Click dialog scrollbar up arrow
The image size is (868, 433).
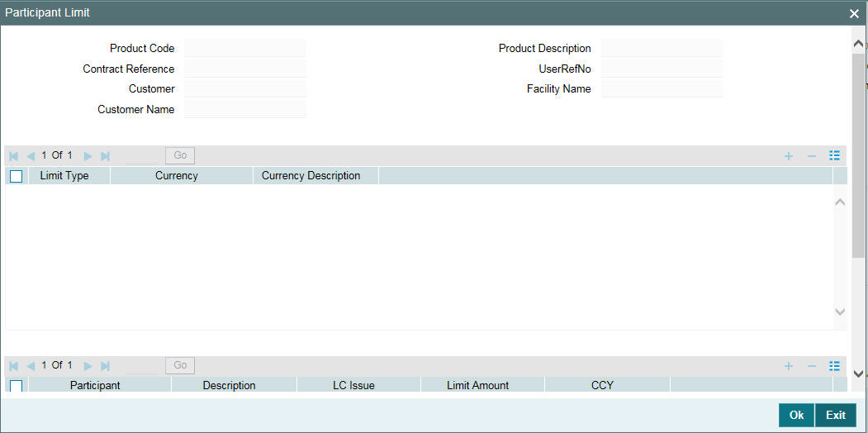click(x=858, y=45)
